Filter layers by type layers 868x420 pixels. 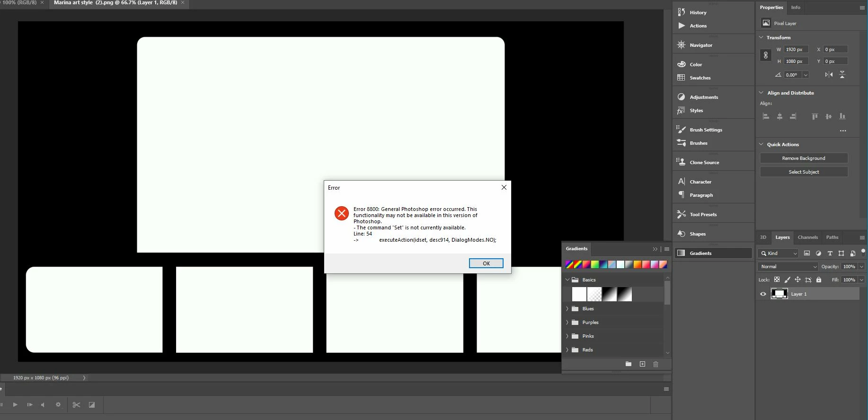tap(830, 254)
